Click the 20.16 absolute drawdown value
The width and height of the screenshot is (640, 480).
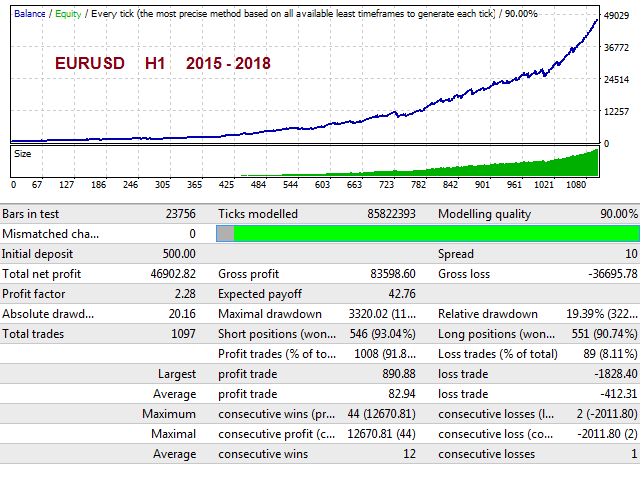pyautogui.click(x=182, y=314)
